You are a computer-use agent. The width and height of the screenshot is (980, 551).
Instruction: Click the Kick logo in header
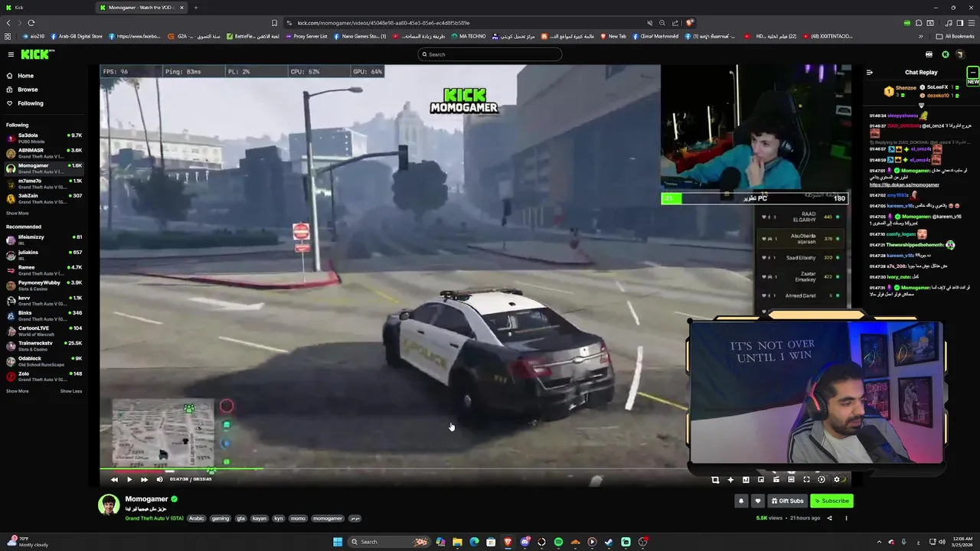(x=37, y=54)
